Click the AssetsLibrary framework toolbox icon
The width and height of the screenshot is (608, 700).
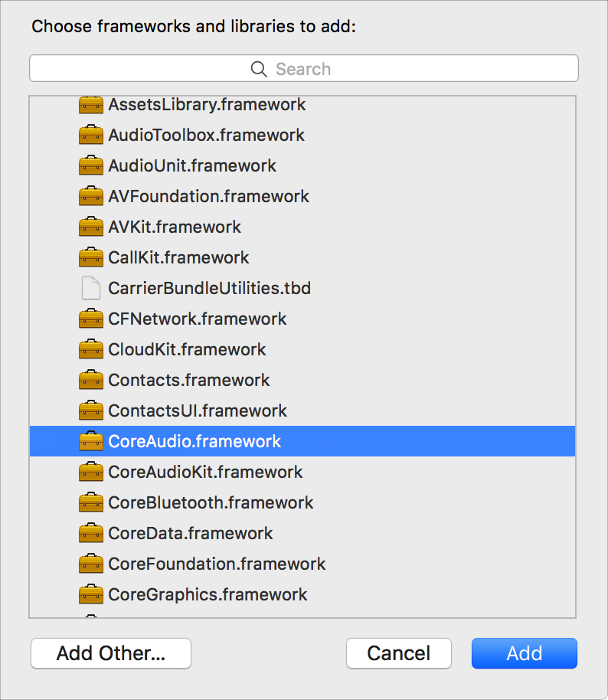click(x=90, y=104)
